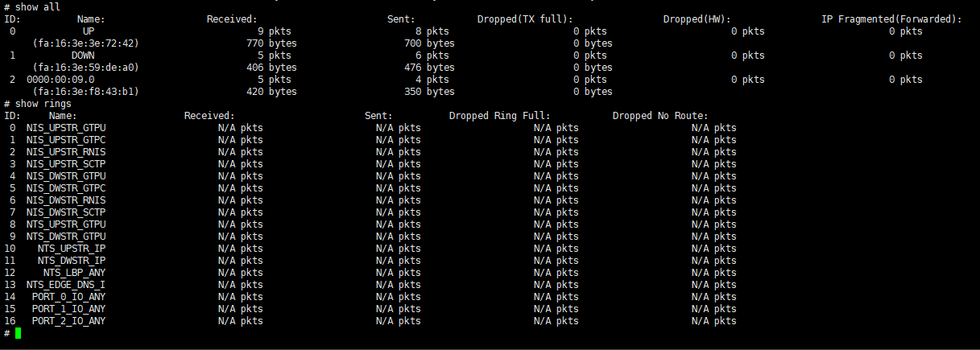The image size is (980, 350).
Task: Click the NTS_LBP_ANY ring name
Action: pos(75,273)
